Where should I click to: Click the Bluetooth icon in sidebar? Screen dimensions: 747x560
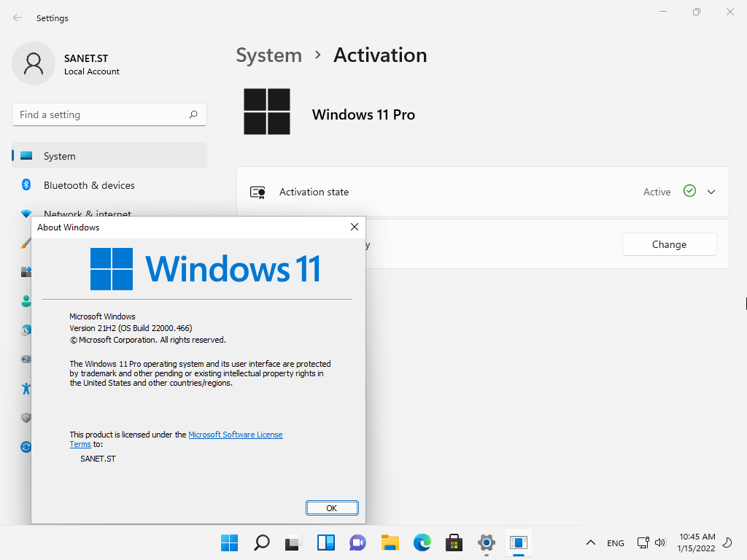tap(26, 184)
